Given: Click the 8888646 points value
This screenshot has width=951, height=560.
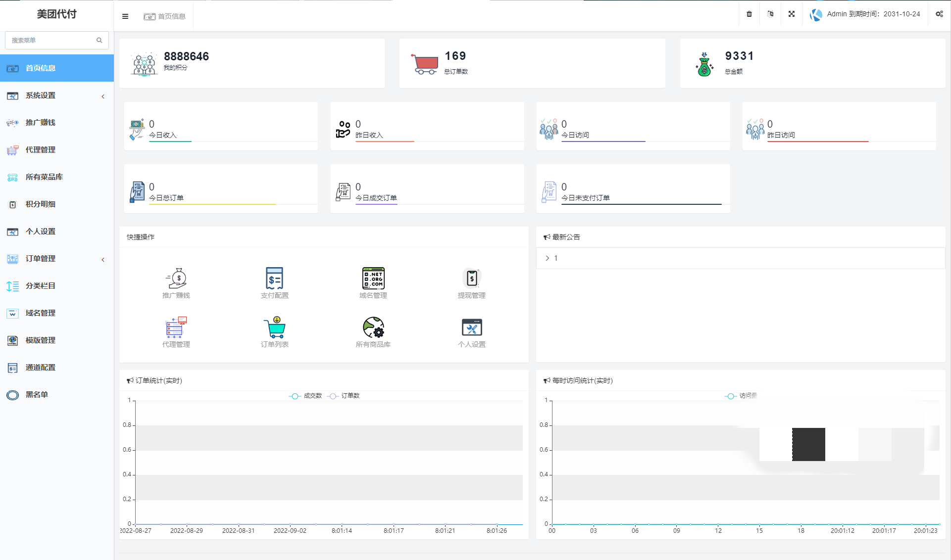Looking at the screenshot, I should point(186,56).
